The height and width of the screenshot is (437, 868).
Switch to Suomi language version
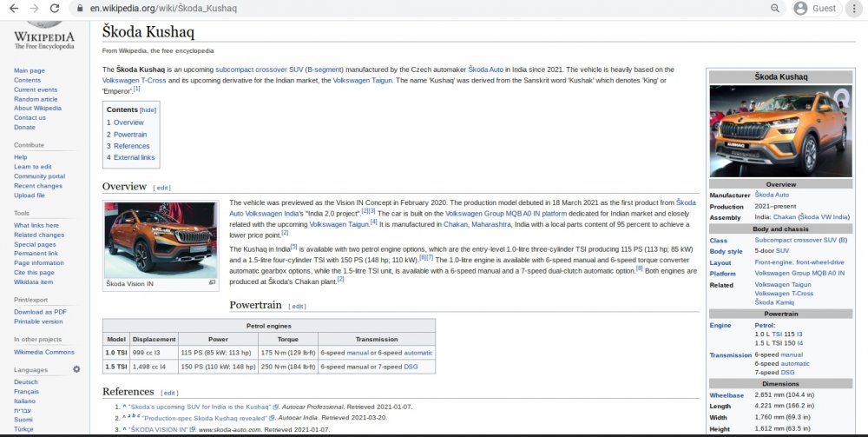(x=23, y=420)
